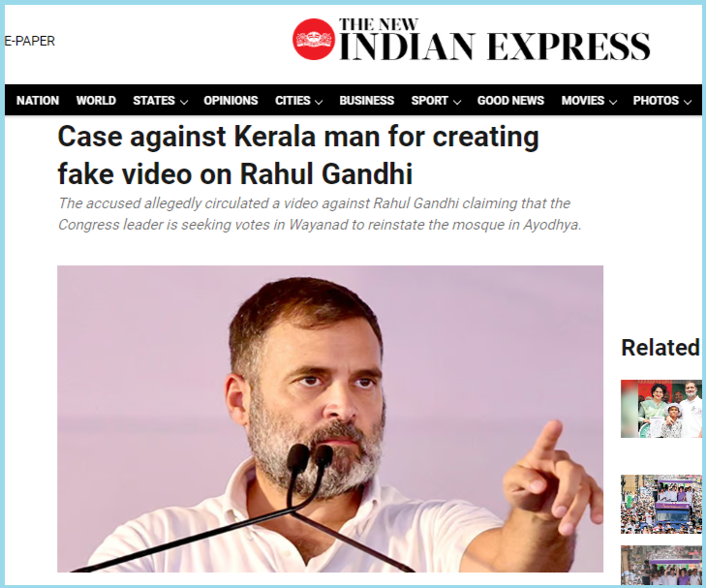Screen dimensions: 706x588
Task: Expand the MOVIES dropdown chevron
Action: [613, 102]
